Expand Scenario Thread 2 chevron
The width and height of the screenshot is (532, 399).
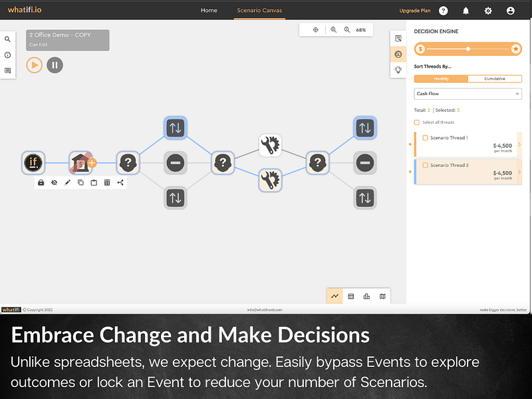(x=519, y=172)
